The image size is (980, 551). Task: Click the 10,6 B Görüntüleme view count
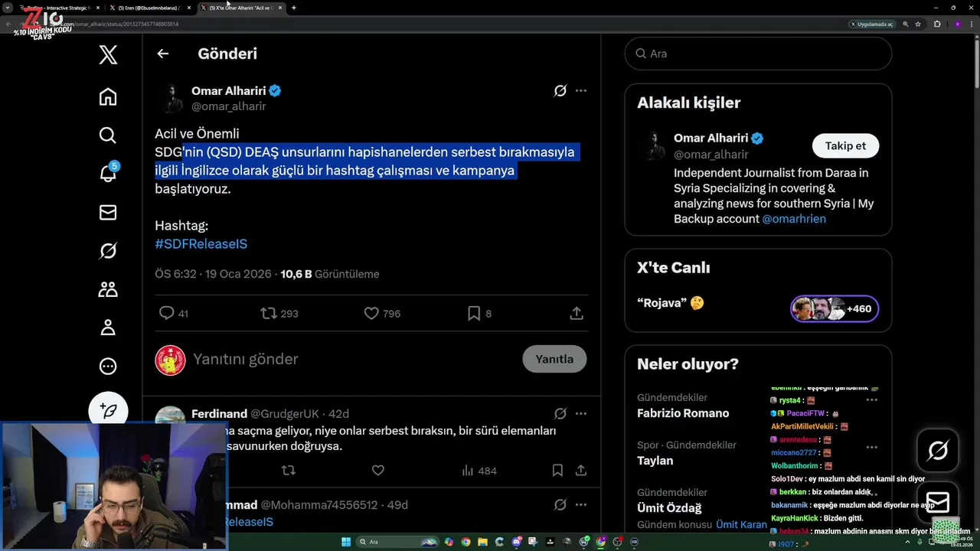[329, 274]
